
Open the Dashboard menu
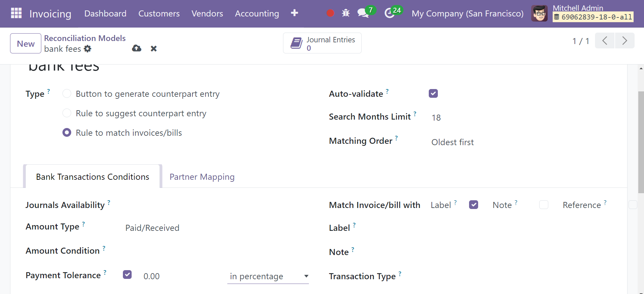coord(105,13)
